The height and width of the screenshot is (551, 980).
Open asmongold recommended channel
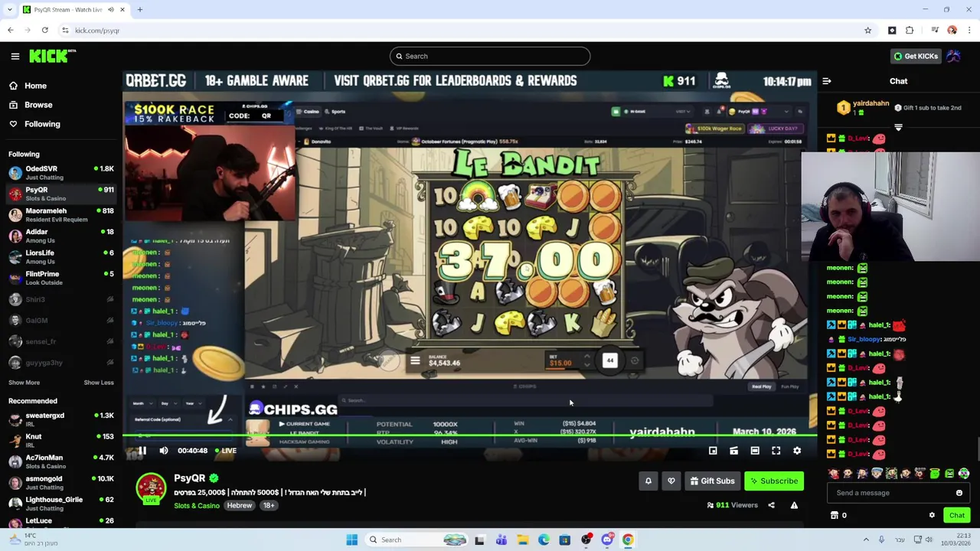[x=61, y=483]
